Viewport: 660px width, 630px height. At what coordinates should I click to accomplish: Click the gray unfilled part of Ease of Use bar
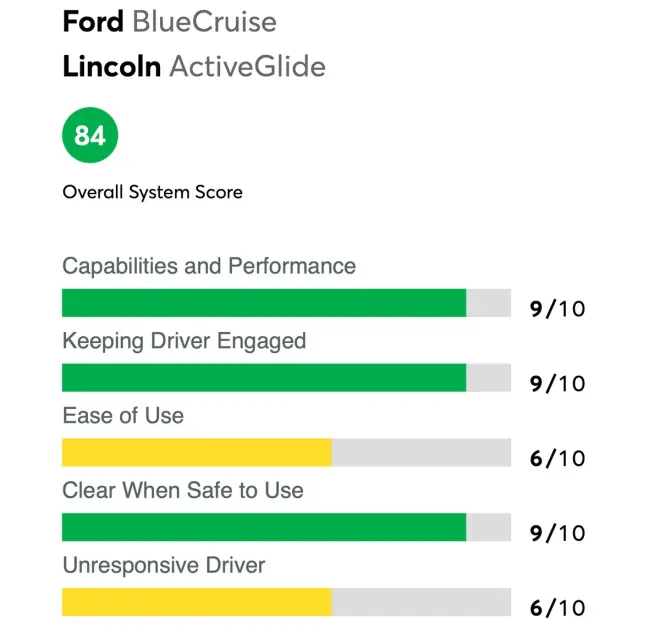click(x=421, y=453)
